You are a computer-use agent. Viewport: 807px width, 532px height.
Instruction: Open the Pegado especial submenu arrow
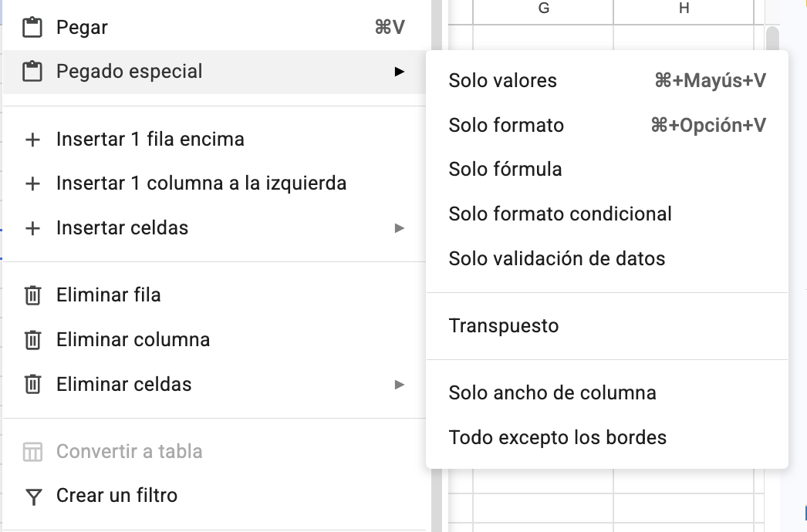(400, 71)
